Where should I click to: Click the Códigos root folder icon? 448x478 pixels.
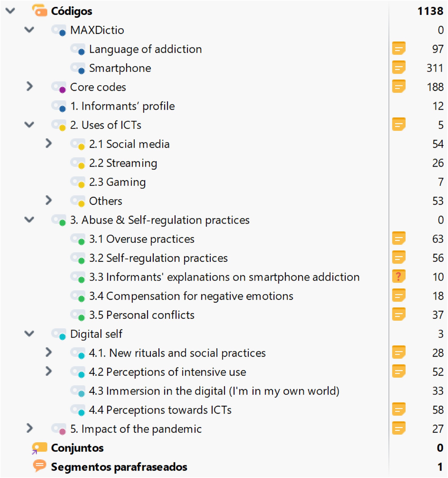pyautogui.click(x=40, y=11)
